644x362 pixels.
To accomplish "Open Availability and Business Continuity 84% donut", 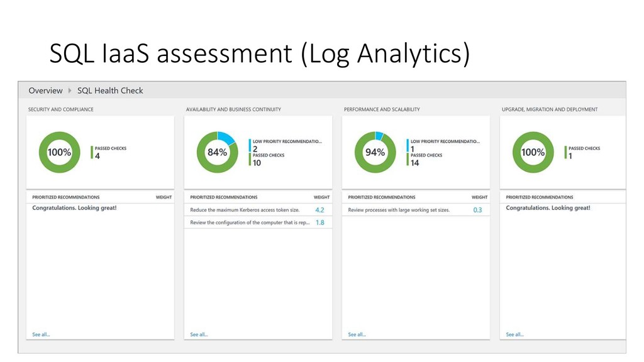I will click(217, 152).
